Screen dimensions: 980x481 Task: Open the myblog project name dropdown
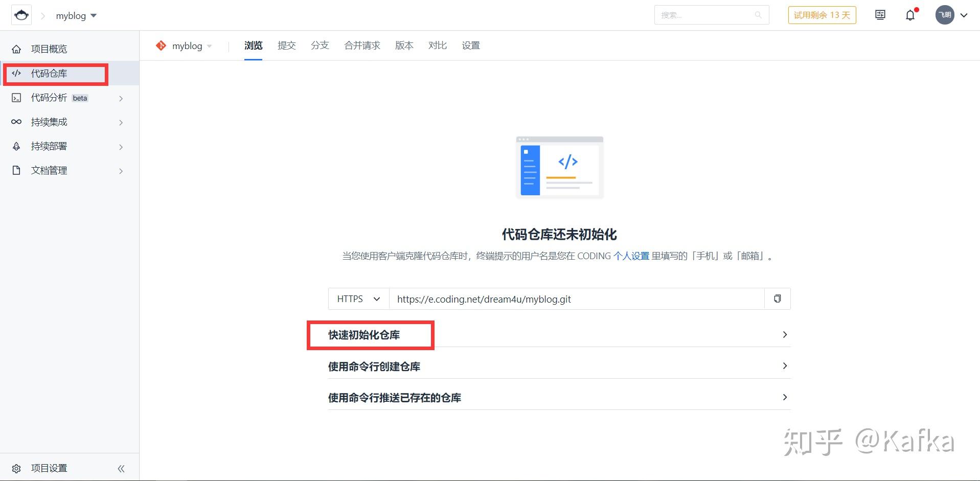click(76, 15)
